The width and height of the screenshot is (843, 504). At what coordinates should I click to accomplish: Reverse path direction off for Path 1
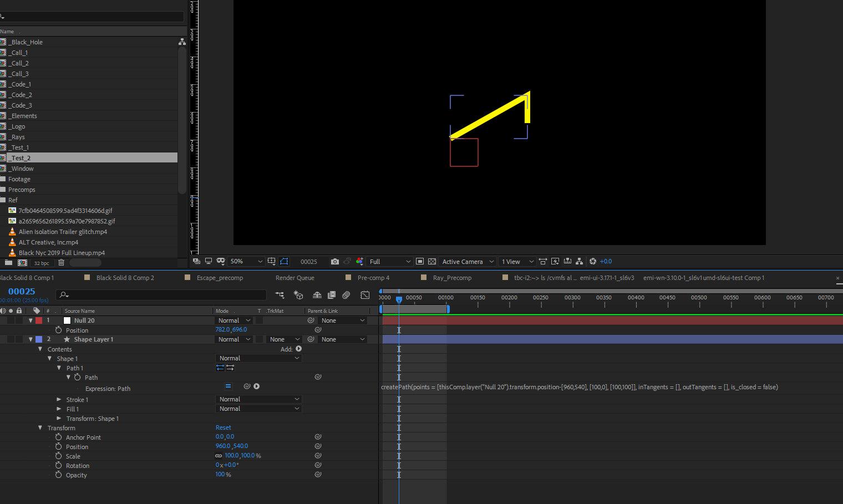click(220, 368)
